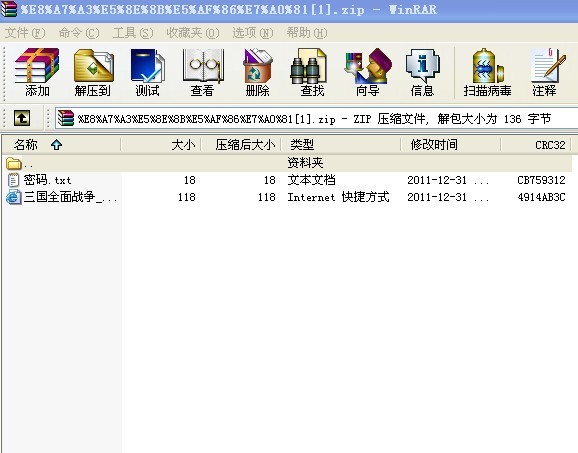
Task: Click packed size 118 of 三国全面战争 row
Action: (267, 197)
